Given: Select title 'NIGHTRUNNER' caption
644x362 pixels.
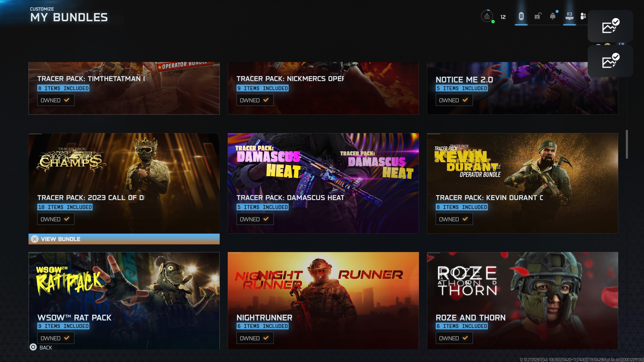Looking at the screenshot, I should tap(264, 318).
